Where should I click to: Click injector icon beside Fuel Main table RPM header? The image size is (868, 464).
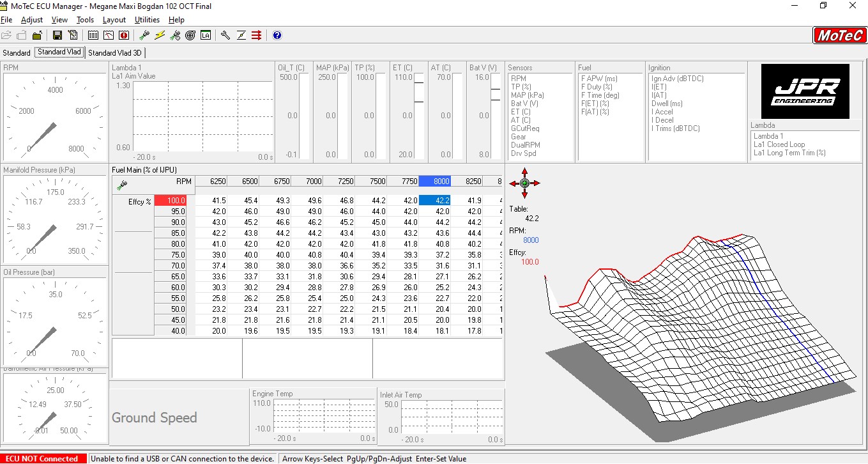[x=123, y=185]
